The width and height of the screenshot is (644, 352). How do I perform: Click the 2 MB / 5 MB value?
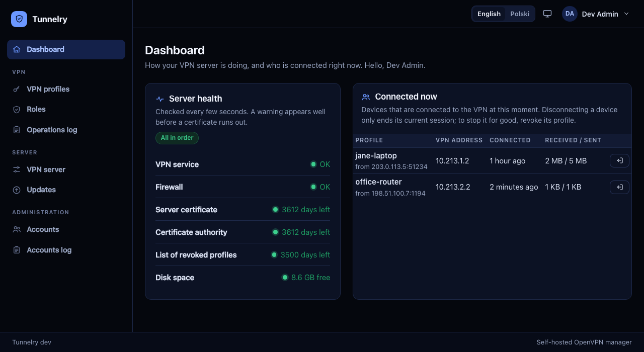pos(566,161)
